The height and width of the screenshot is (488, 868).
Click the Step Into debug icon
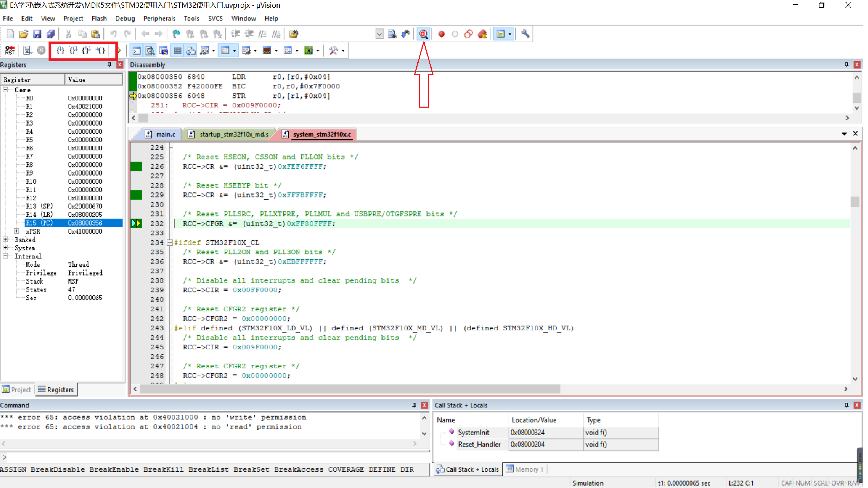60,50
